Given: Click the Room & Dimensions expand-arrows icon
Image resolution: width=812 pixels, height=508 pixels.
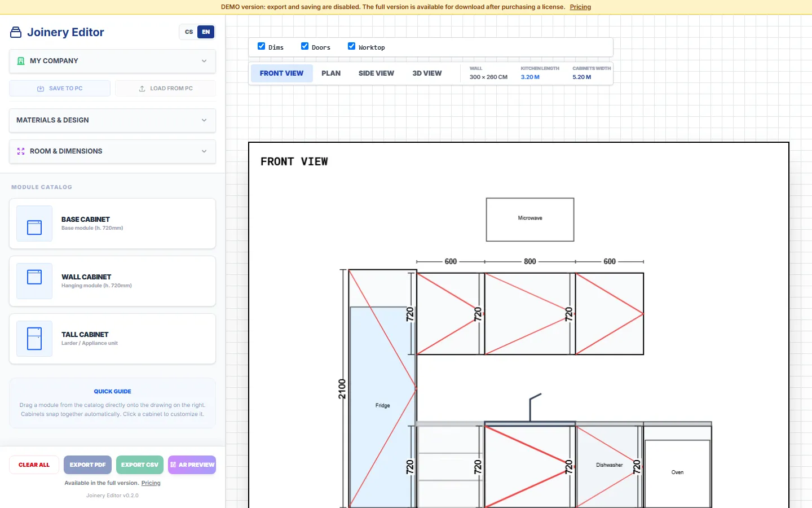Looking at the screenshot, I should [x=21, y=151].
